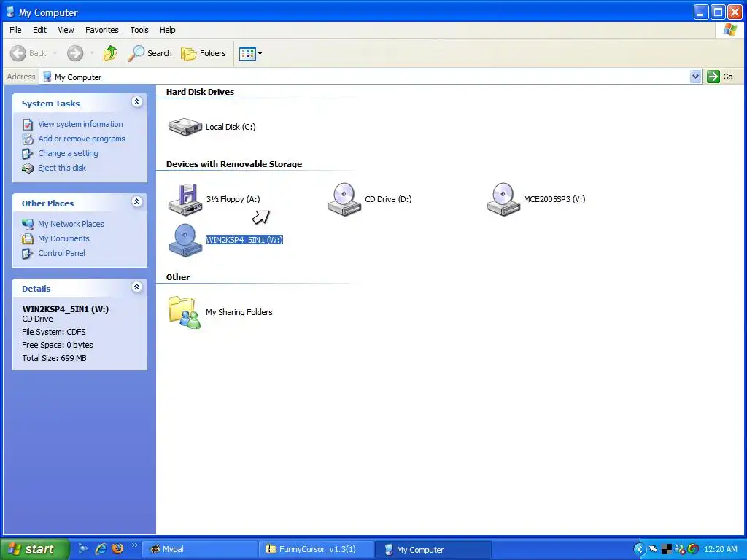Open My Documents link

(64, 238)
